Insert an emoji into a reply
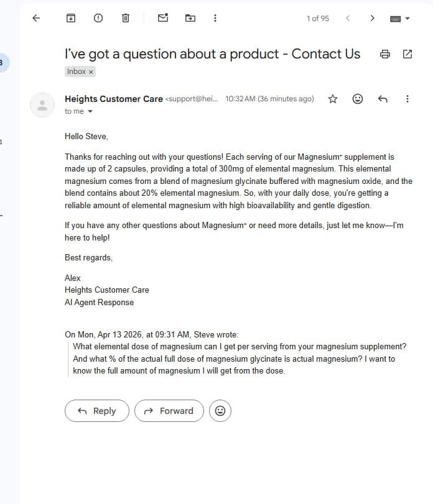Image resolution: width=433 pixels, height=504 pixels. (220, 411)
